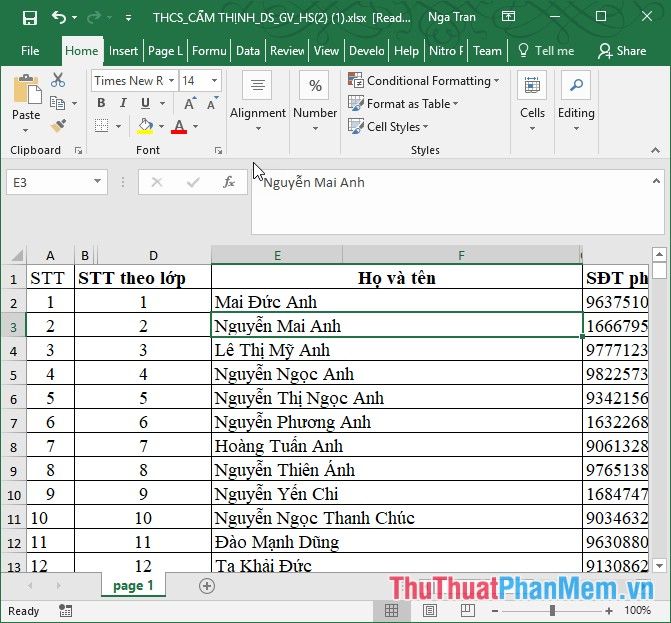Customize the Quick Access Toolbar
Screen dimensions: 671x623
(128, 18)
